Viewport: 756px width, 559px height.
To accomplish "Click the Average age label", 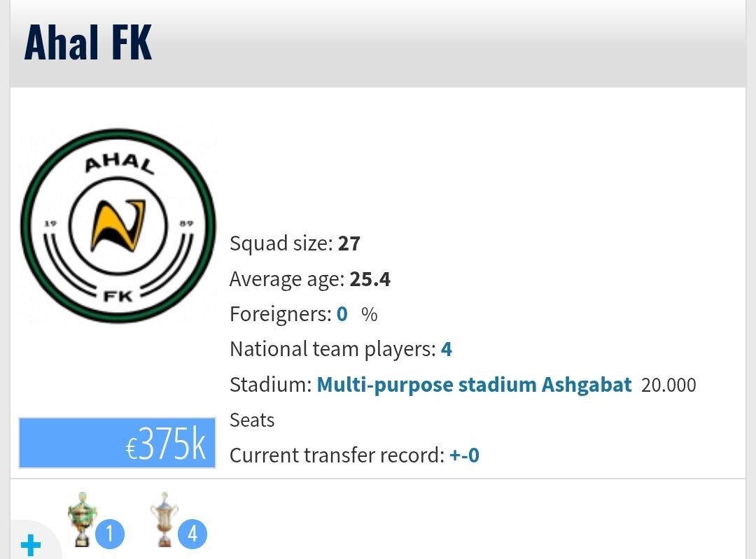I will click(x=286, y=279).
